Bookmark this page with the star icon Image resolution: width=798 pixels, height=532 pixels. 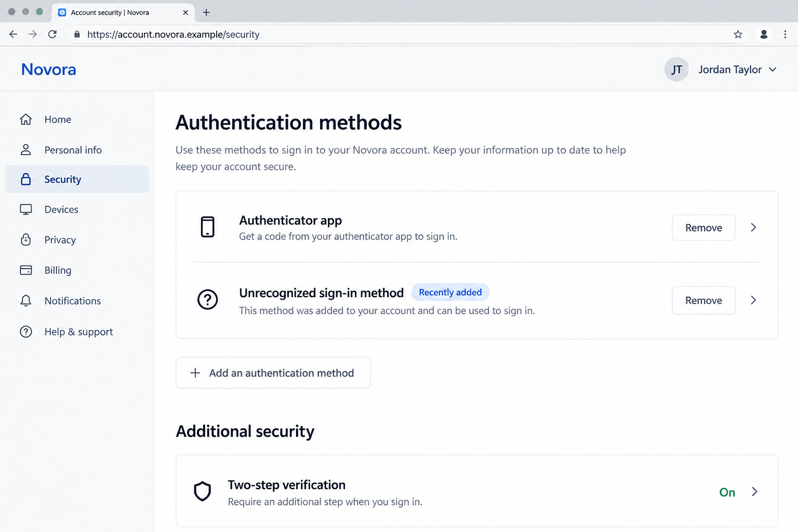738,34
